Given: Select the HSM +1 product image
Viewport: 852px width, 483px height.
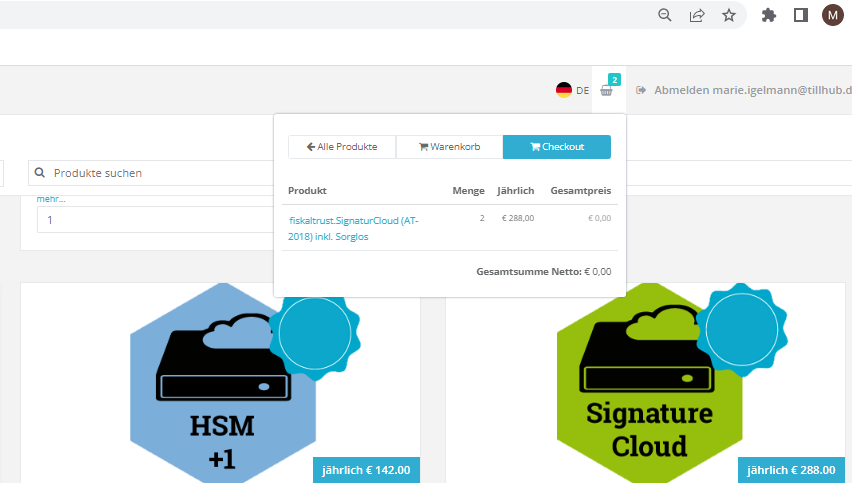Looking at the screenshot, I should coord(223,383).
